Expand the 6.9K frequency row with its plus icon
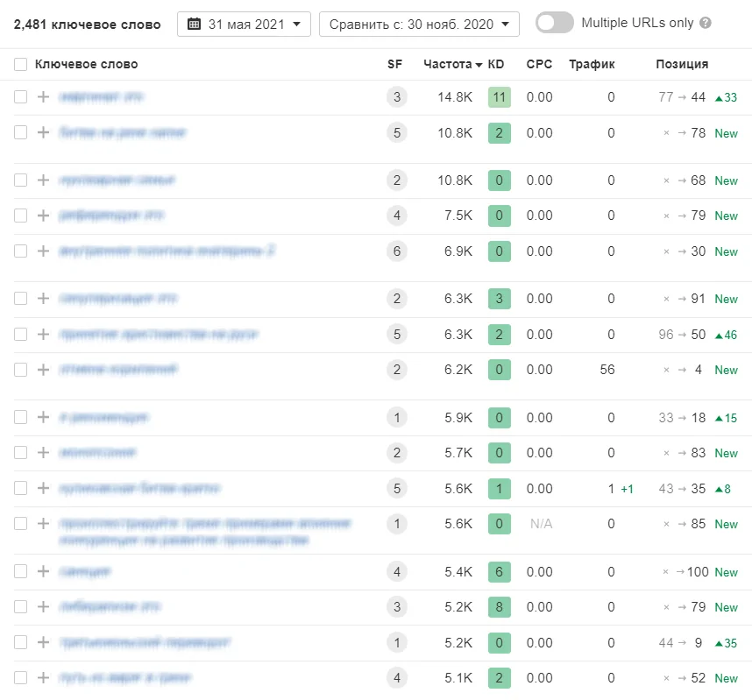 (44, 251)
